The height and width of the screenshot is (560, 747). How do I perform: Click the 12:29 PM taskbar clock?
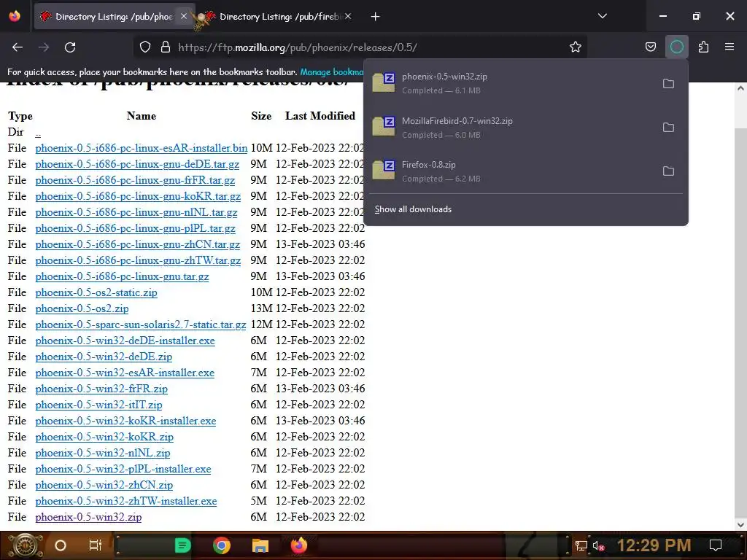click(x=654, y=545)
